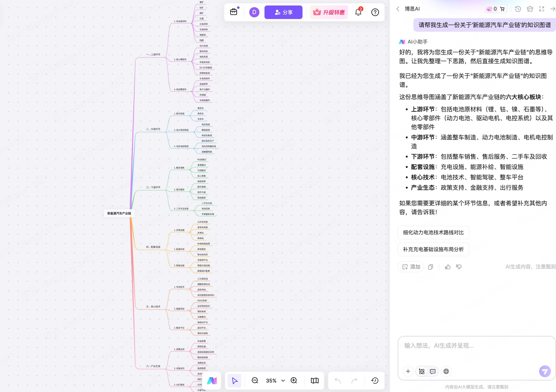Open version history icon in bottom toolbar
Screen dimensions: 556x392
pos(375,381)
